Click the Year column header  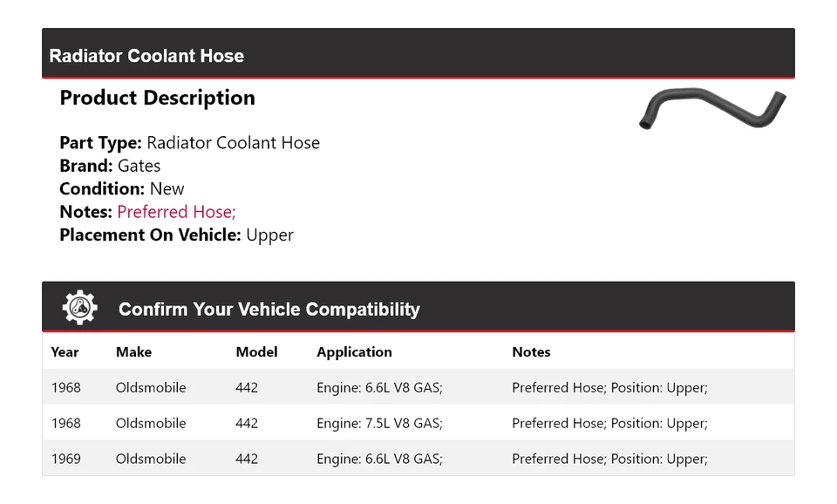[x=65, y=352]
